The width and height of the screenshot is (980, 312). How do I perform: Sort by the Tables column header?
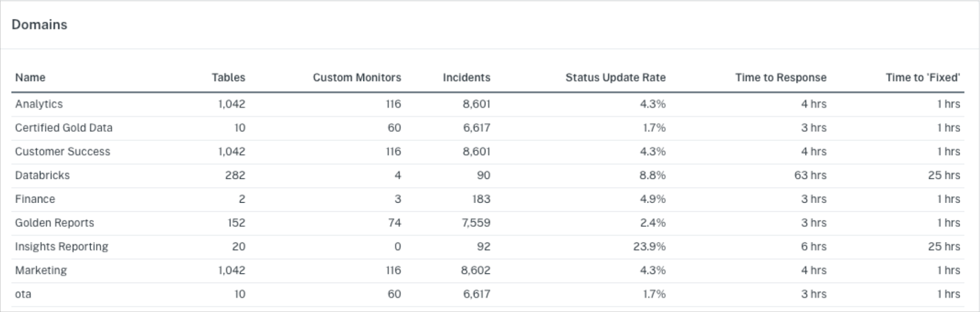coord(228,78)
